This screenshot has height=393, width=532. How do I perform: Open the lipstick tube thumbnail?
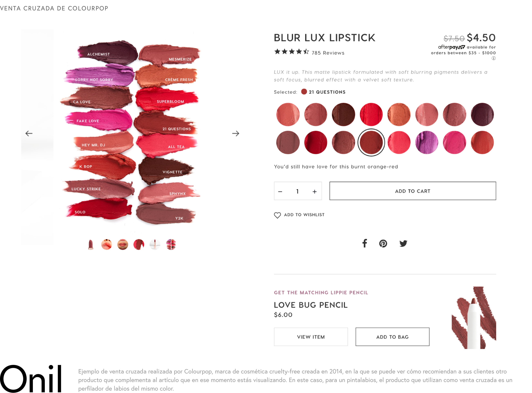(91, 244)
